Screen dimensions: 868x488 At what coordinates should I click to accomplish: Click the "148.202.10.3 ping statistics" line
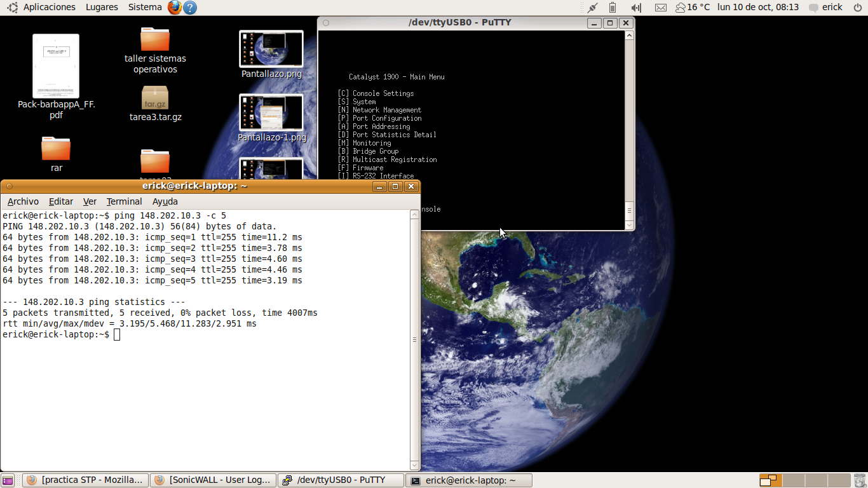coord(94,302)
